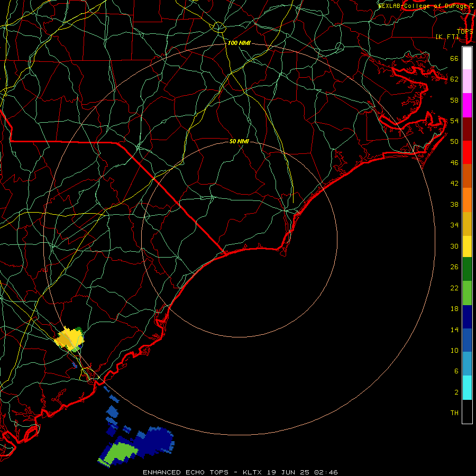Click the legend value "30"
Image resolution: width=476 pixels, height=476 pixels.
click(x=454, y=246)
